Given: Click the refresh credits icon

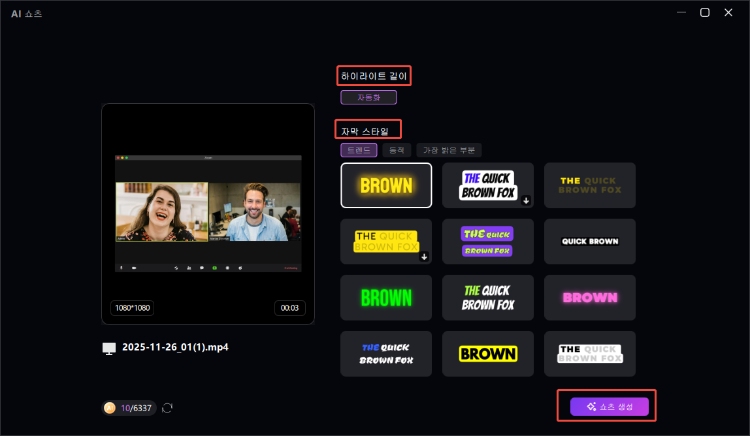Looking at the screenshot, I should 167,408.
